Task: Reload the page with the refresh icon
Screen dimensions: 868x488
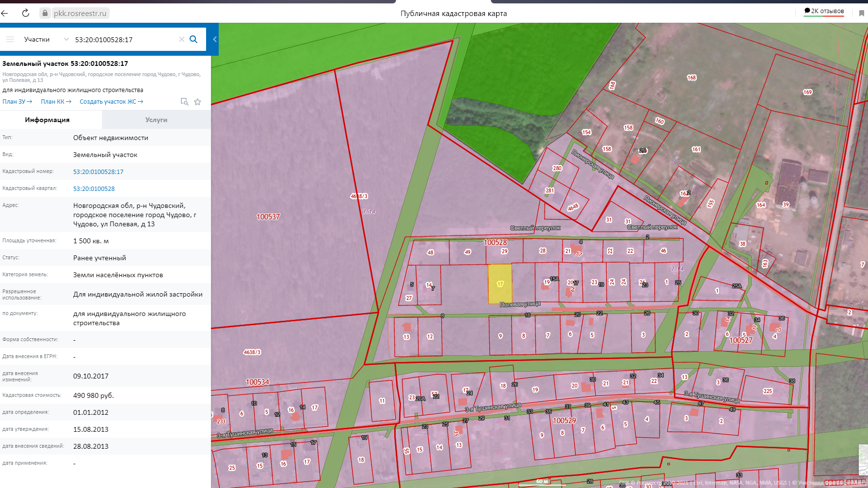Action: pos(26,13)
